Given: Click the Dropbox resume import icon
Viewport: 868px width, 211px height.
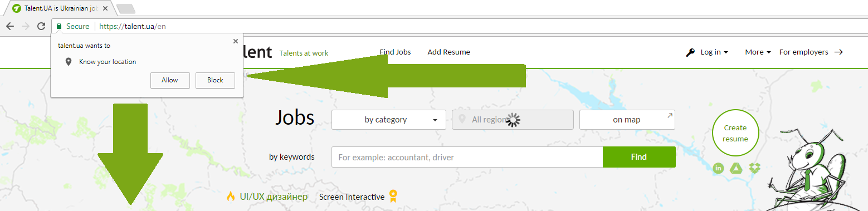Looking at the screenshot, I should pyautogui.click(x=755, y=168).
